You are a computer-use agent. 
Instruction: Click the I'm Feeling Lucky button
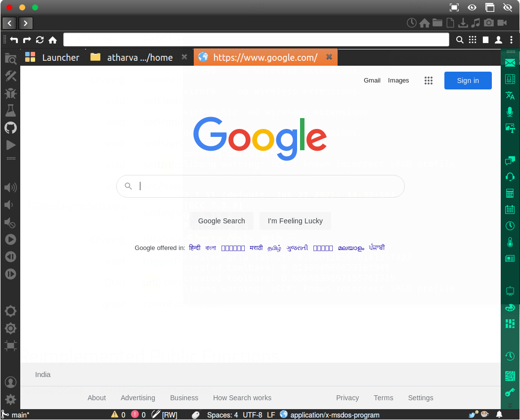(295, 221)
